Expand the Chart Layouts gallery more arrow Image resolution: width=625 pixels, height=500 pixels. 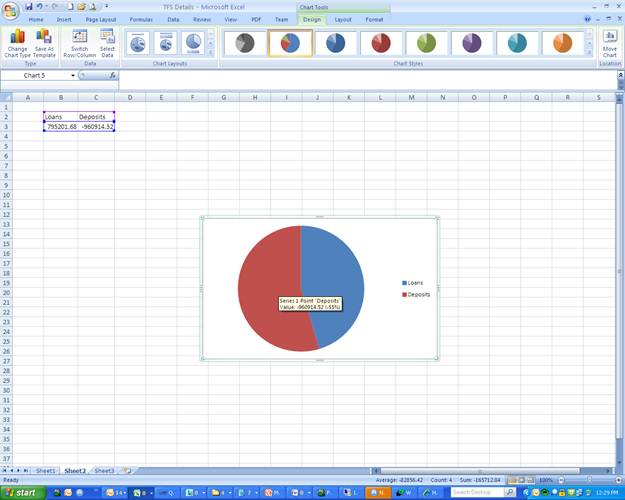[x=211, y=52]
